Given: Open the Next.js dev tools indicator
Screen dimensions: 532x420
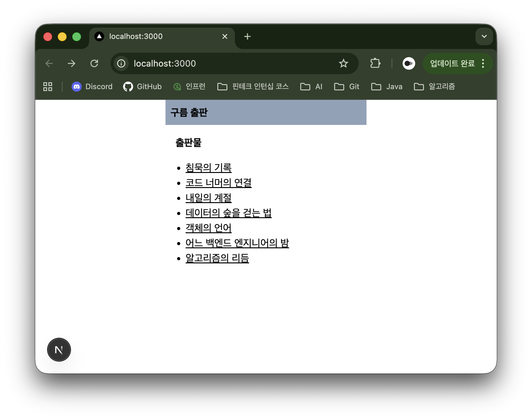Looking at the screenshot, I should click(59, 350).
